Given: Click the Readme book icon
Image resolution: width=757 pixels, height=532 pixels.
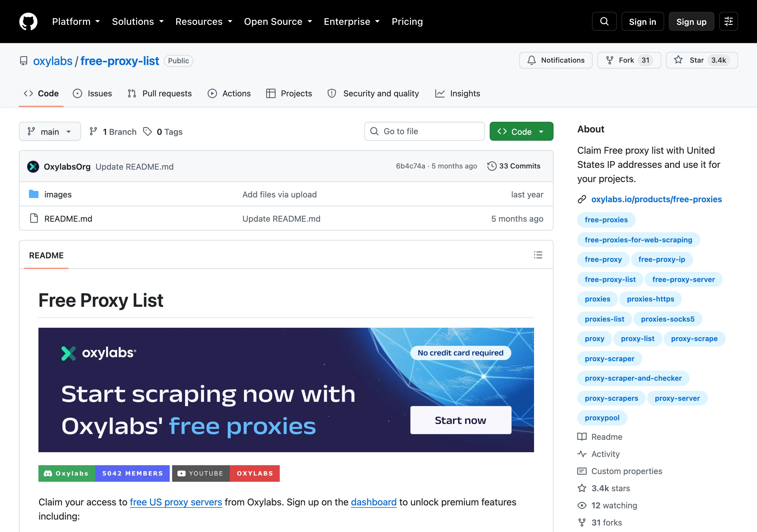Looking at the screenshot, I should click(582, 437).
